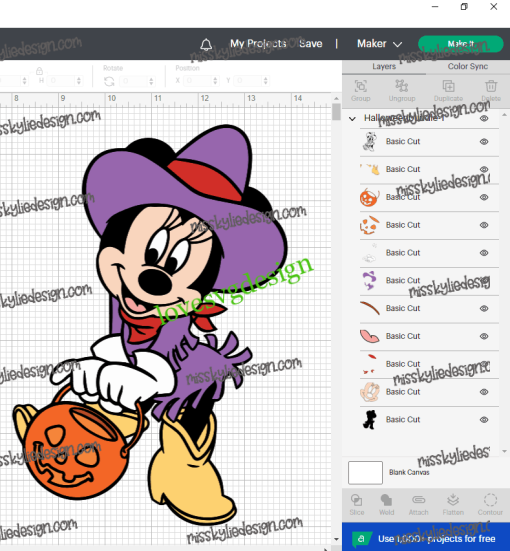This screenshot has width=510, height=551.
Task: Select the pink tongue layer thumbnail
Action: point(369,336)
